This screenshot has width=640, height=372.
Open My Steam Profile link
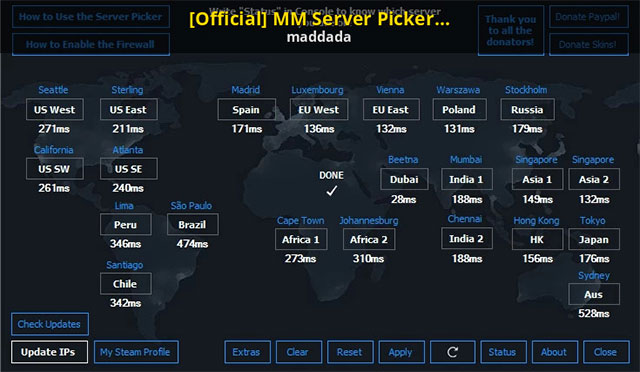click(136, 352)
